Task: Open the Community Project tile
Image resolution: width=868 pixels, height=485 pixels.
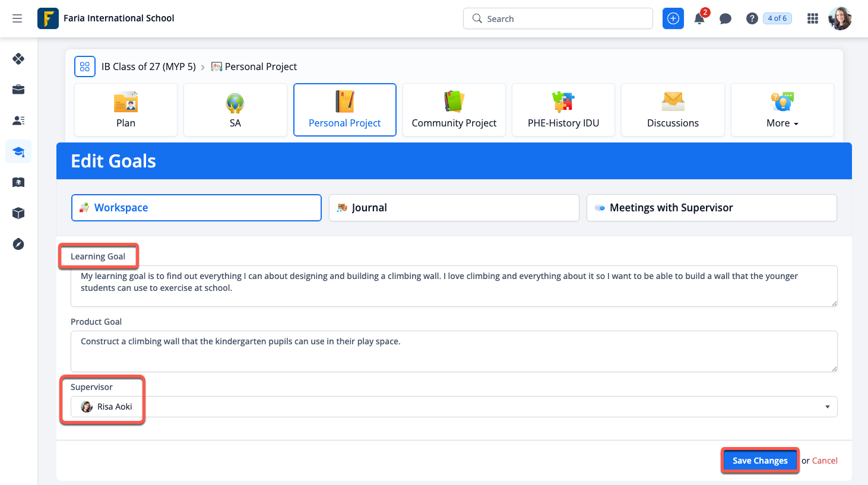Action: pyautogui.click(x=454, y=110)
